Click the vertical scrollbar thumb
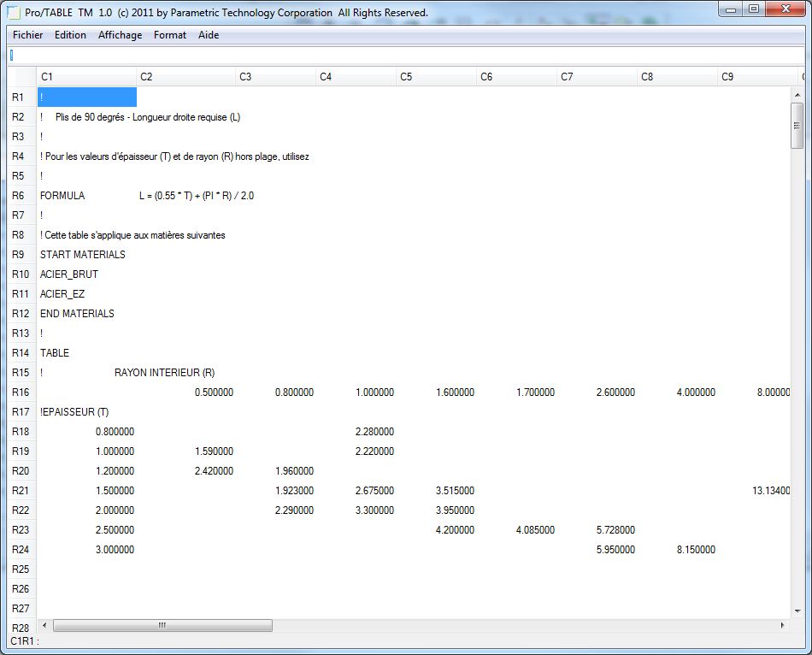This screenshot has width=812, height=655. coord(797,126)
